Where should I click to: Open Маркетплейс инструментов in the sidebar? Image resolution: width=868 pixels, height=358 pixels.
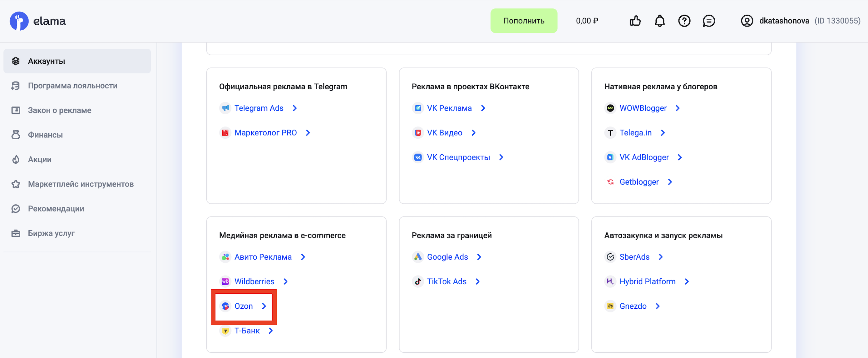click(x=77, y=184)
